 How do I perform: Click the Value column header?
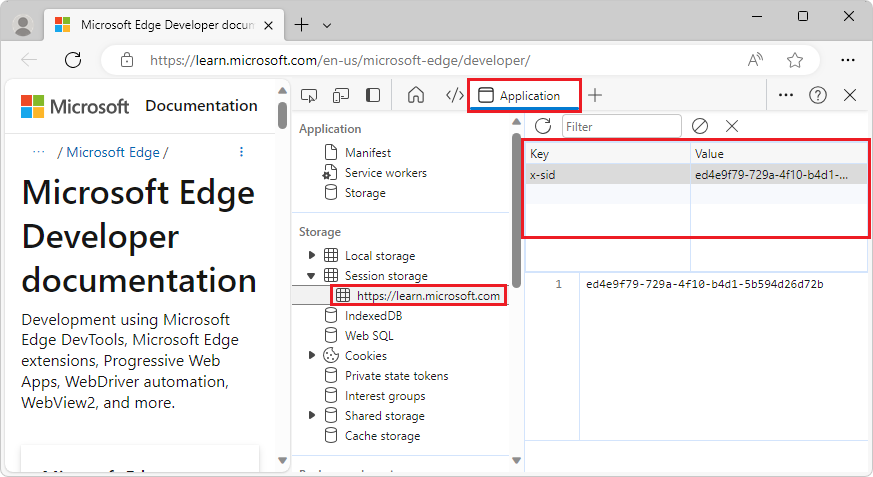[x=779, y=154]
